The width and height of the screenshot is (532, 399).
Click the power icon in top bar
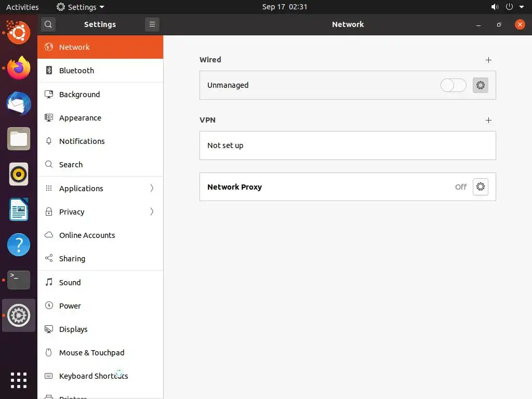(x=509, y=7)
